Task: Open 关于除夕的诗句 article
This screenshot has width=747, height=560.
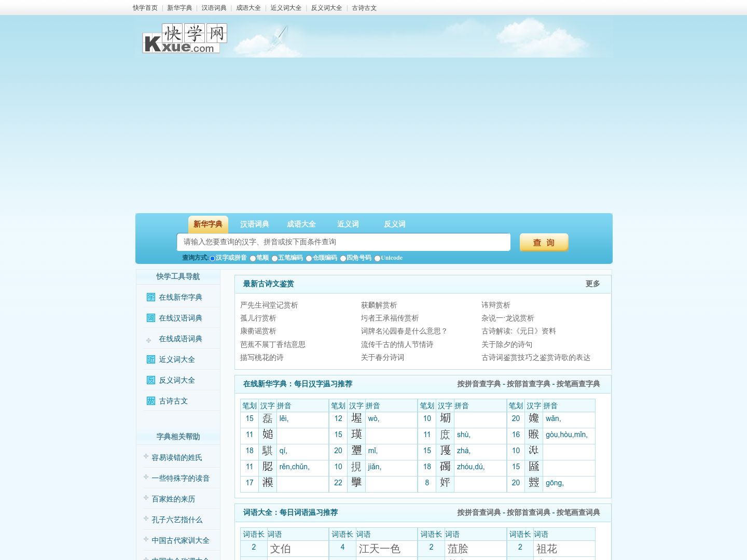Action: (x=507, y=344)
